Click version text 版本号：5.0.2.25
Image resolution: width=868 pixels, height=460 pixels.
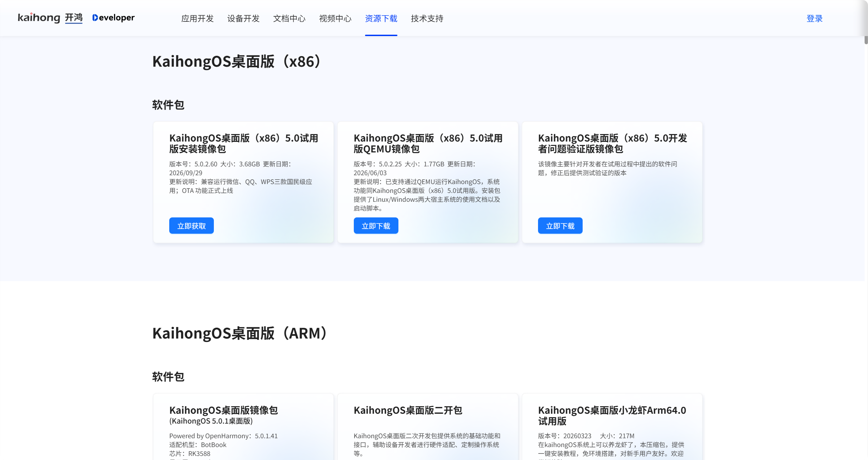pos(378,164)
